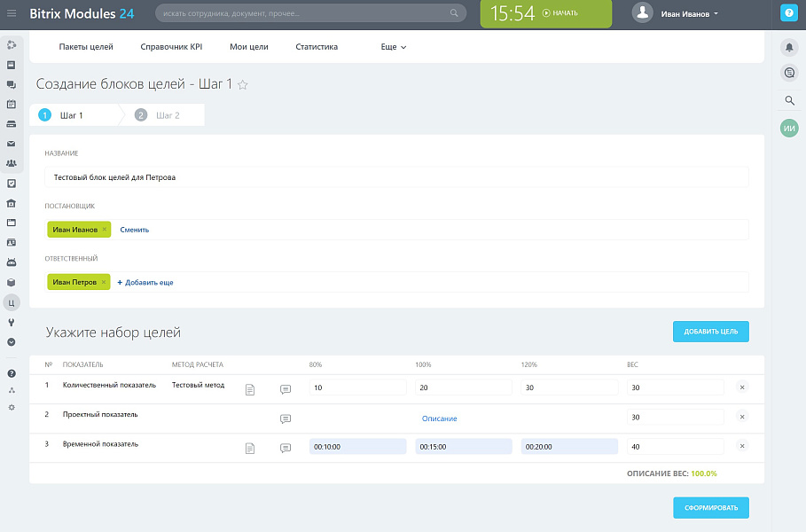Click the help question mark icon
Viewport: 806px width, 532px height.
point(788,13)
